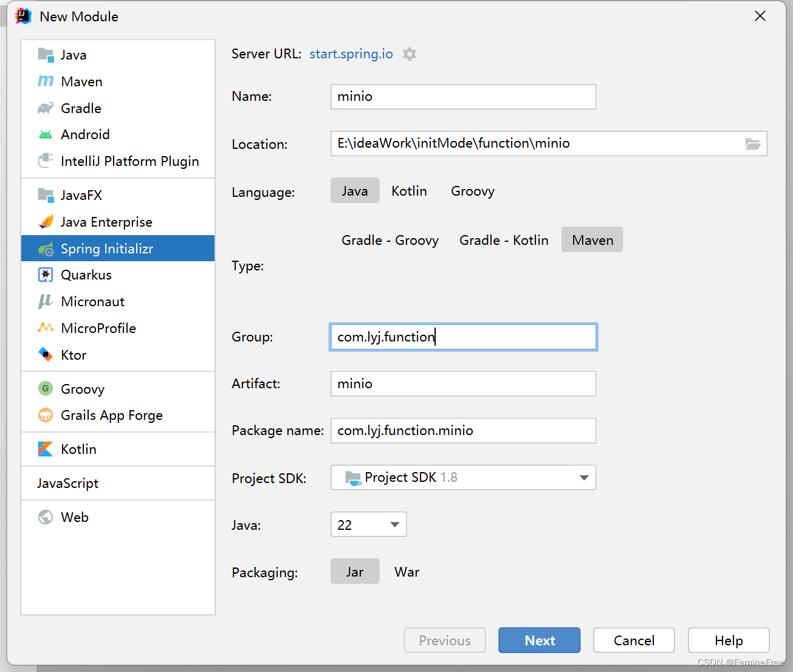Image resolution: width=793 pixels, height=672 pixels.
Task: Open the Project SDK dropdown arrow
Action: [584, 478]
